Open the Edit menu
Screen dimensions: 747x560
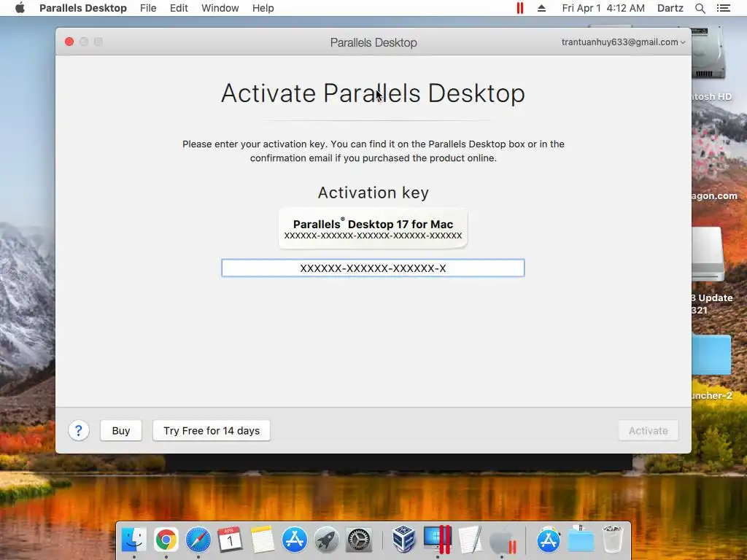point(179,8)
